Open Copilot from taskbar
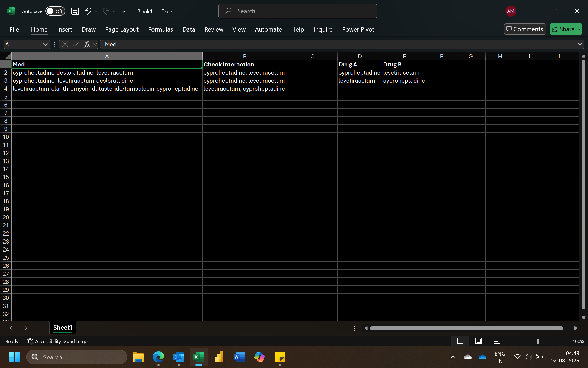 point(259,357)
